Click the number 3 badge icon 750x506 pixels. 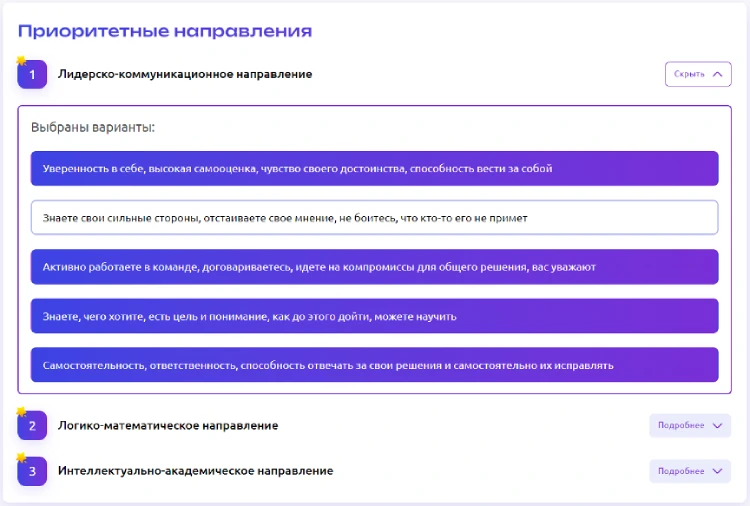pos(32,471)
